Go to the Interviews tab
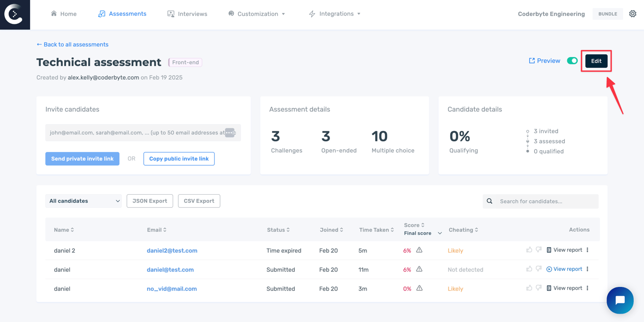The image size is (644, 322). coord(187,14)
